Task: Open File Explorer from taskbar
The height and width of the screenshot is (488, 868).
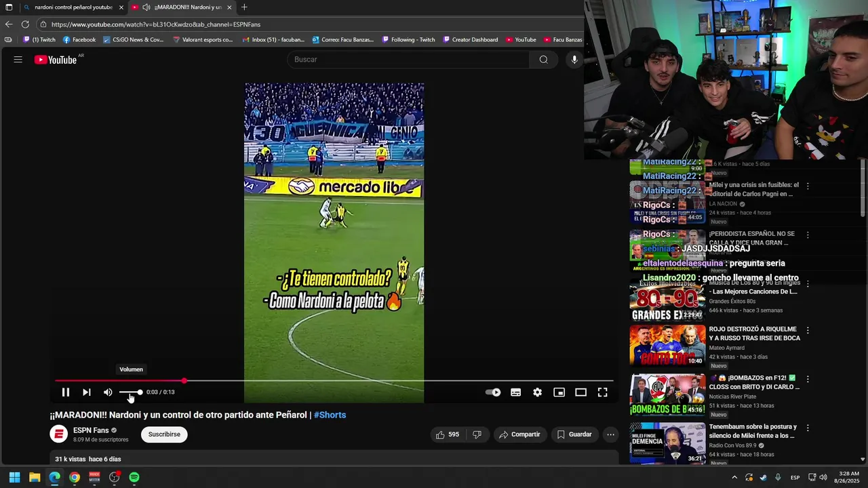Action: (x=35, y=477)
